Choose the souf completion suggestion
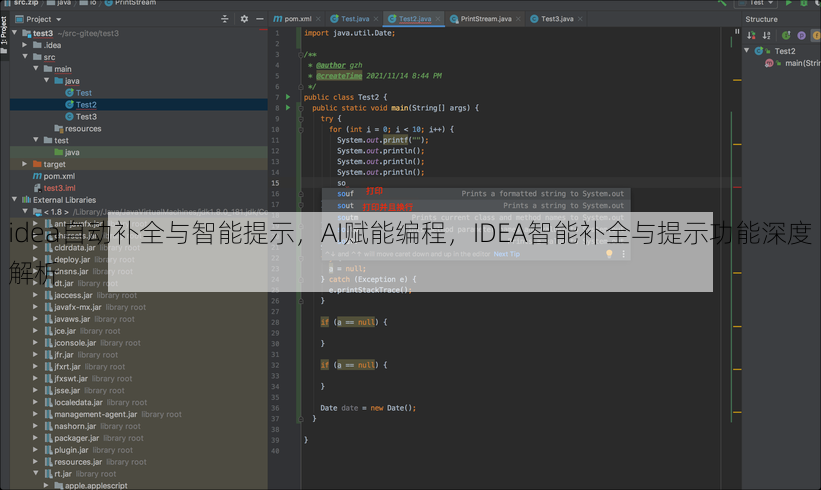The image size is (821, 490). 475,194
